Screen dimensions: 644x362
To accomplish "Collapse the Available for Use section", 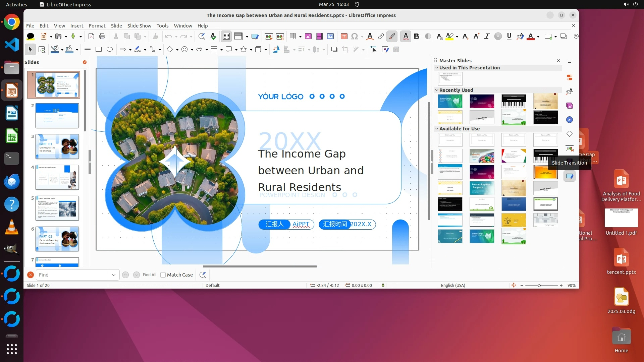I will [x=437, y=129].
